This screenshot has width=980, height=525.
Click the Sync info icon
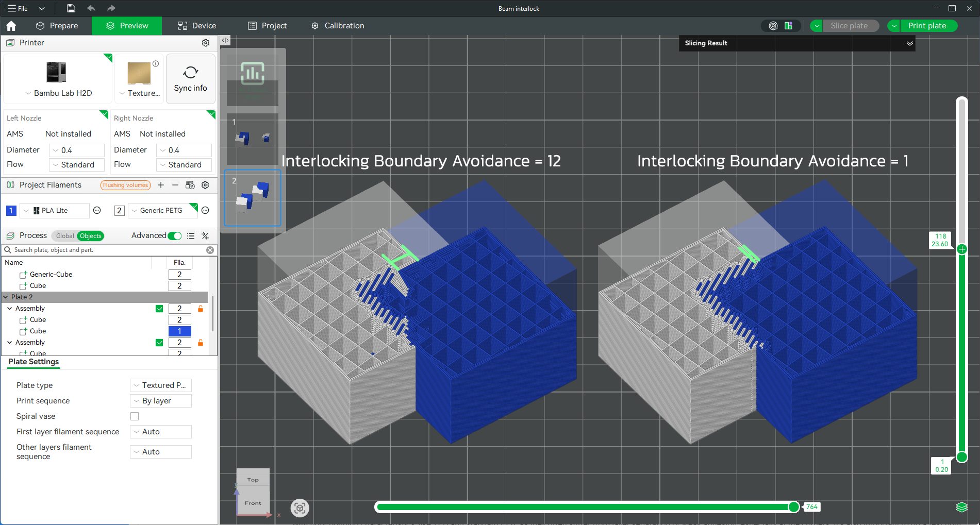[190, 79]
